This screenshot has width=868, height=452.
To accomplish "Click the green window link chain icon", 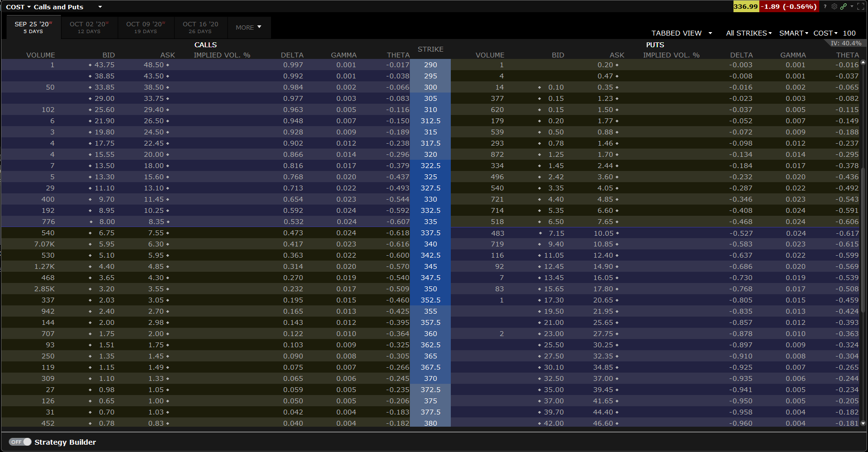I will pos(844,7).
